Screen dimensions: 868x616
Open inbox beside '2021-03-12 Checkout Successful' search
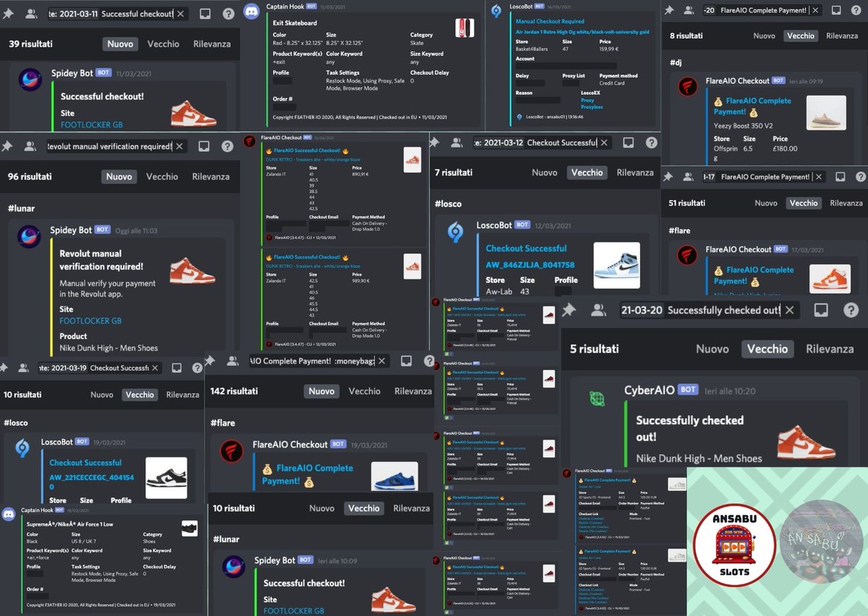tap(629, 142)
